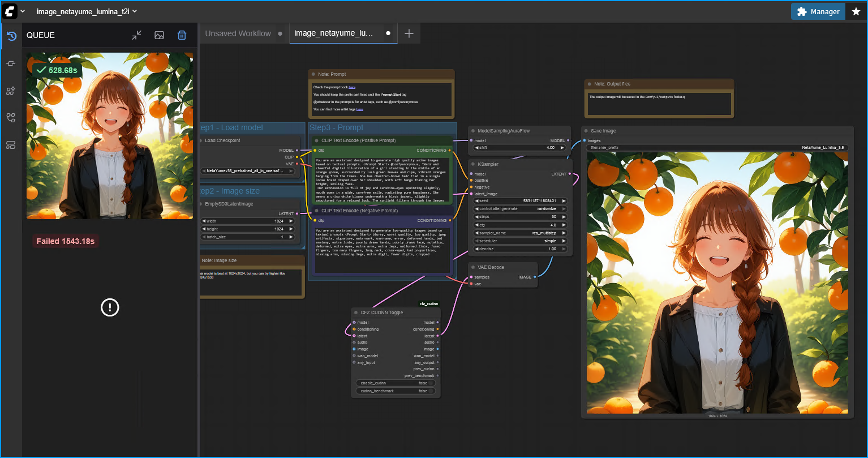Switch to the Unsaved Workflow tab

point(238,33)
